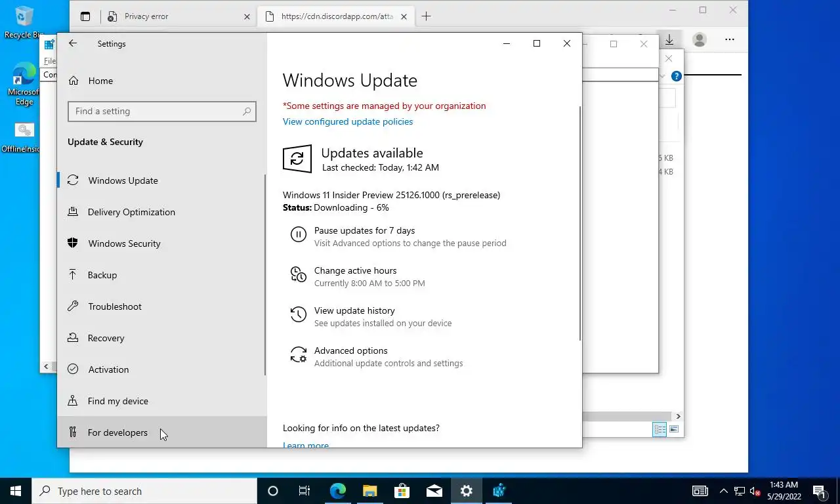The height and width of the screenshot is (504, 840).
Task: Open the clock showing 1:43 AM
Action: pyautogui.click(x=784, y=491)
